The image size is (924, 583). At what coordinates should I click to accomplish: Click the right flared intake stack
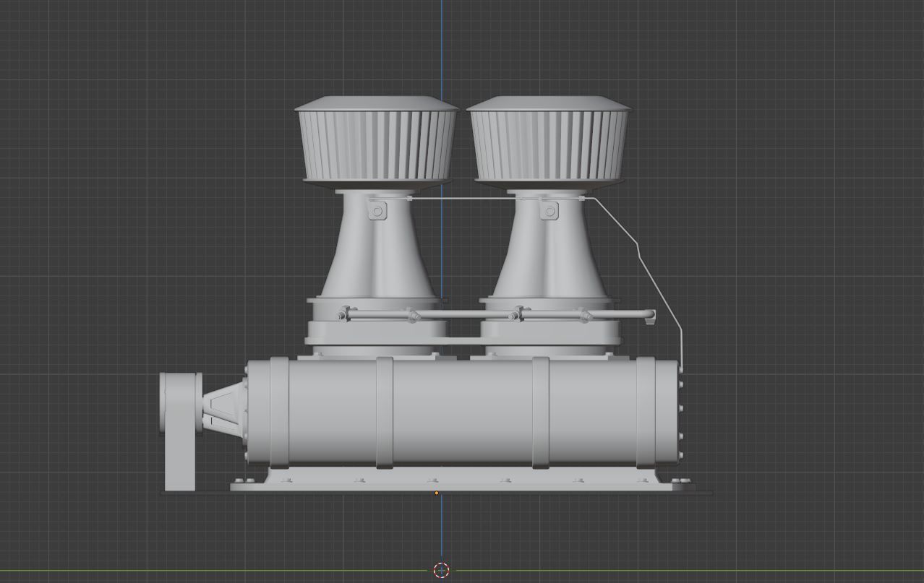coord(549,246)
